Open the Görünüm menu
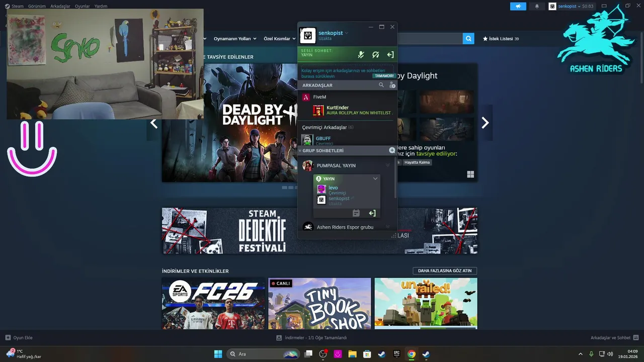Screen dimensions: 644x362 (37, 6)
